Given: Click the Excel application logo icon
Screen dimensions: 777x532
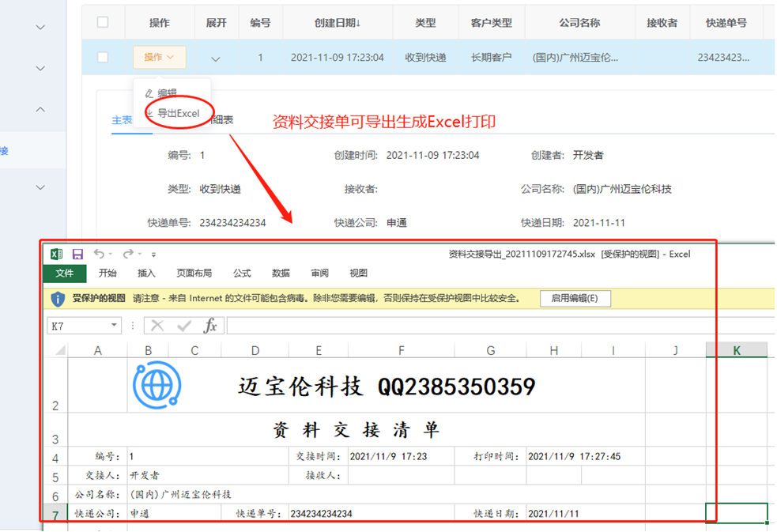Looking at the screenshot, I should [56, 254].
